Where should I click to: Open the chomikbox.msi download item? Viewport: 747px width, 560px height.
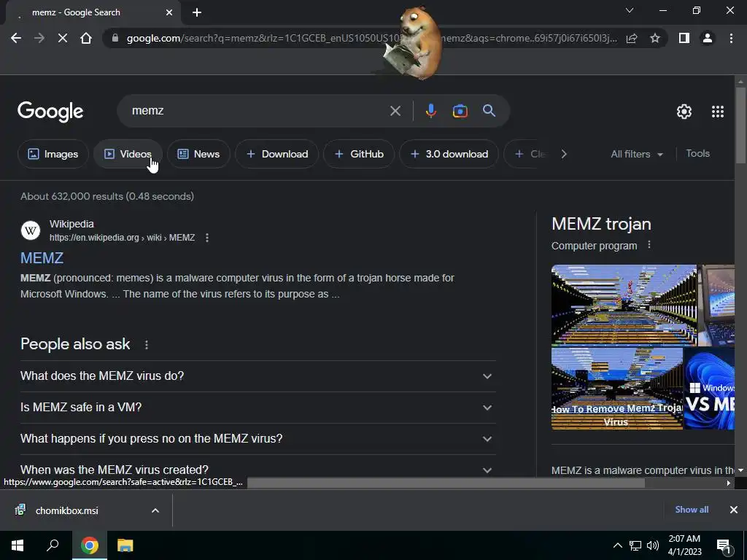coord(66,510)
